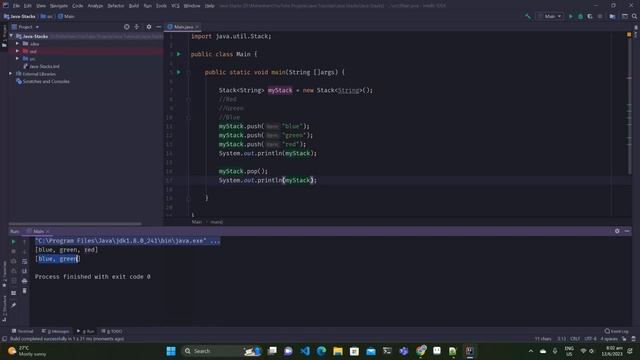Open the Terminal tool window tab

22,331
